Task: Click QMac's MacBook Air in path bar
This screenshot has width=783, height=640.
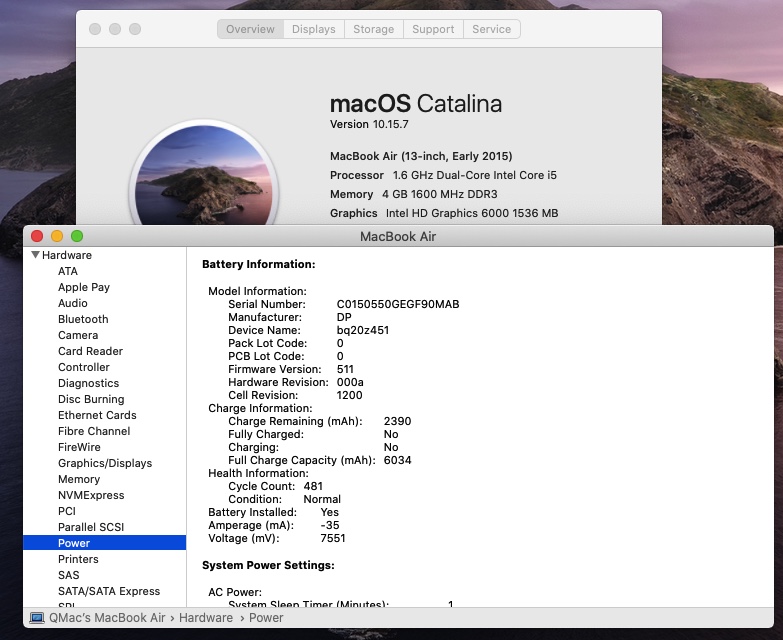Action: (107, 618)
